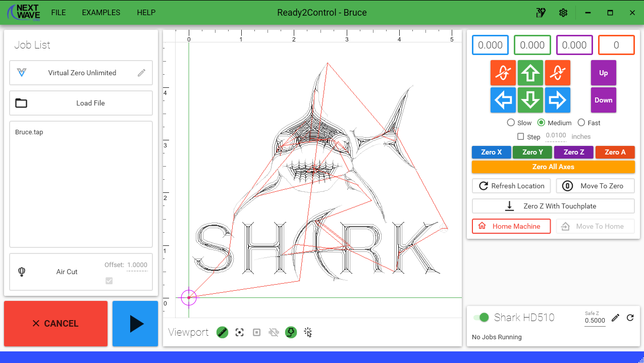The height and width of the screenshot is (363, 644).
Task: Toggle the green probe icon in the Viewport bar
Action: point(291,332)
